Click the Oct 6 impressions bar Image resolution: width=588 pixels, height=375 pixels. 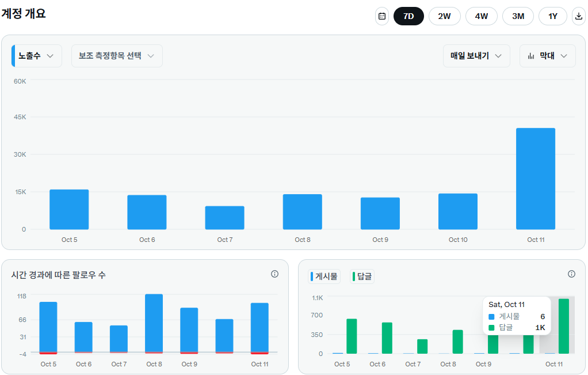click(x=147, y=212)
